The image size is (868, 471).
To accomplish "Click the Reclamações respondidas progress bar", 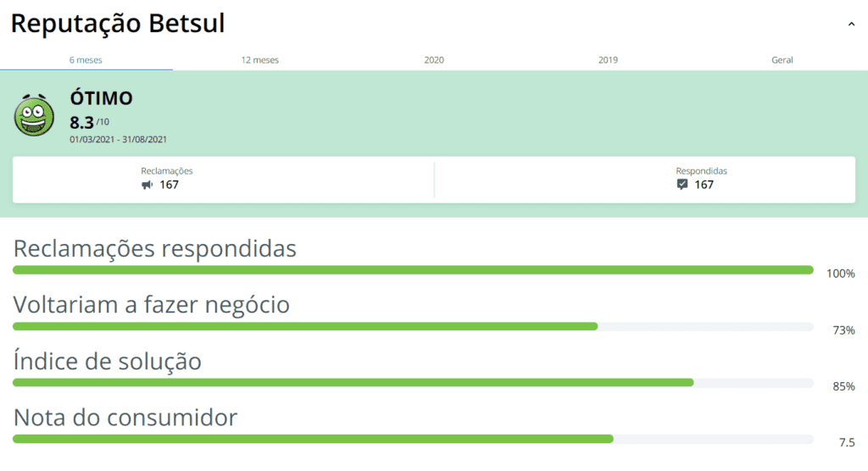I will (x=413, y=270).
